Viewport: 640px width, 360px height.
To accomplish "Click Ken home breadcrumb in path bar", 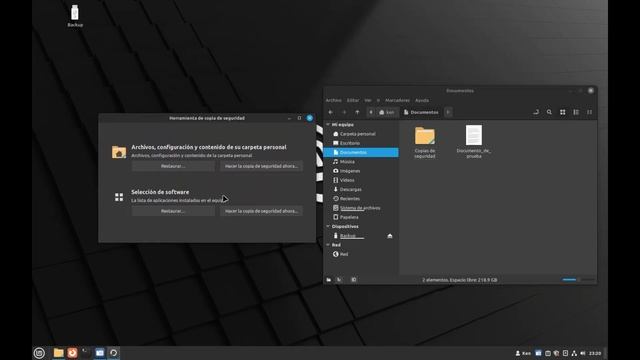I will pyautogui.click(x=387, y=112).
